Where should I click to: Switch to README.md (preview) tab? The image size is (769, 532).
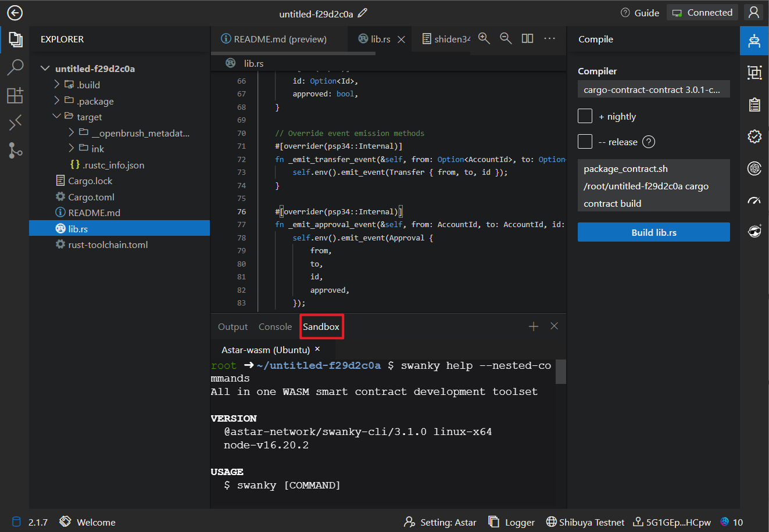(274, 39)
